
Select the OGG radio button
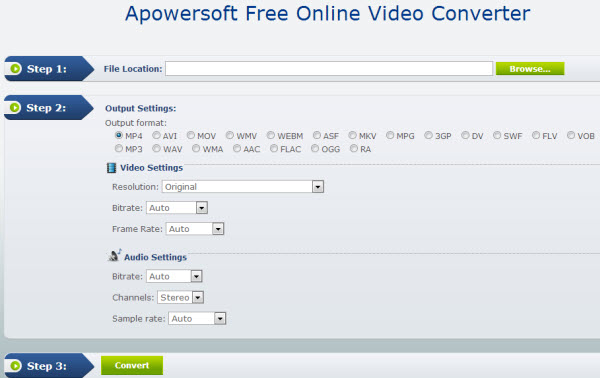click(315, 148)
